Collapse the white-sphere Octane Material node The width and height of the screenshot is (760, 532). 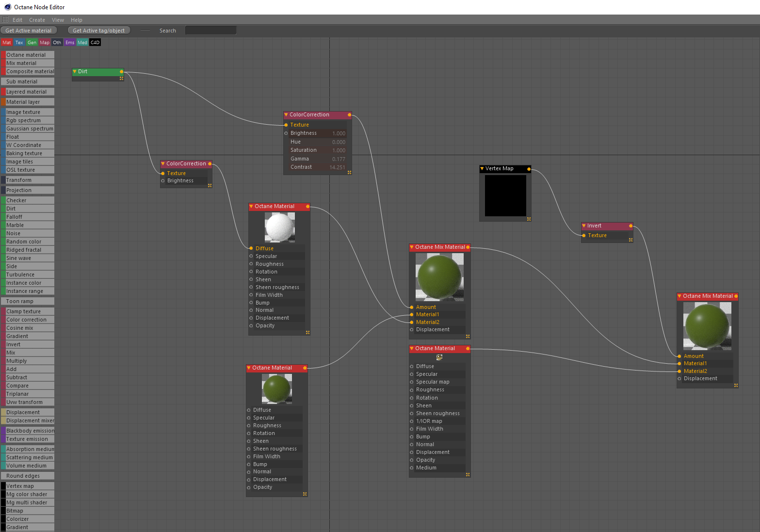[x=251, y=207]
